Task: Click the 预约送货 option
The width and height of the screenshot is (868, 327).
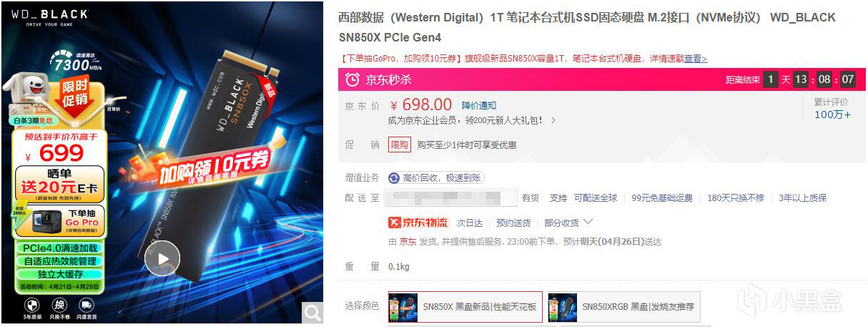Action: pyautogui.click(x=513, y=223)
